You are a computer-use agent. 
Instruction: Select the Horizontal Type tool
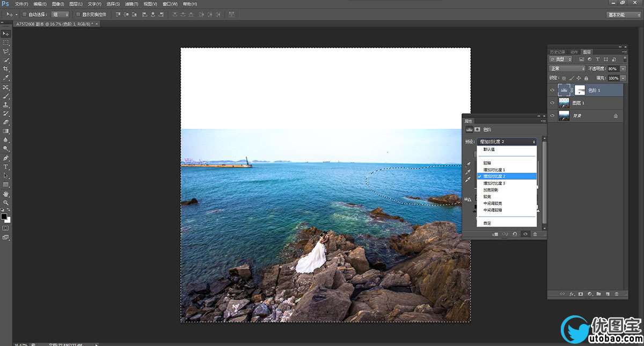point(6,167)
